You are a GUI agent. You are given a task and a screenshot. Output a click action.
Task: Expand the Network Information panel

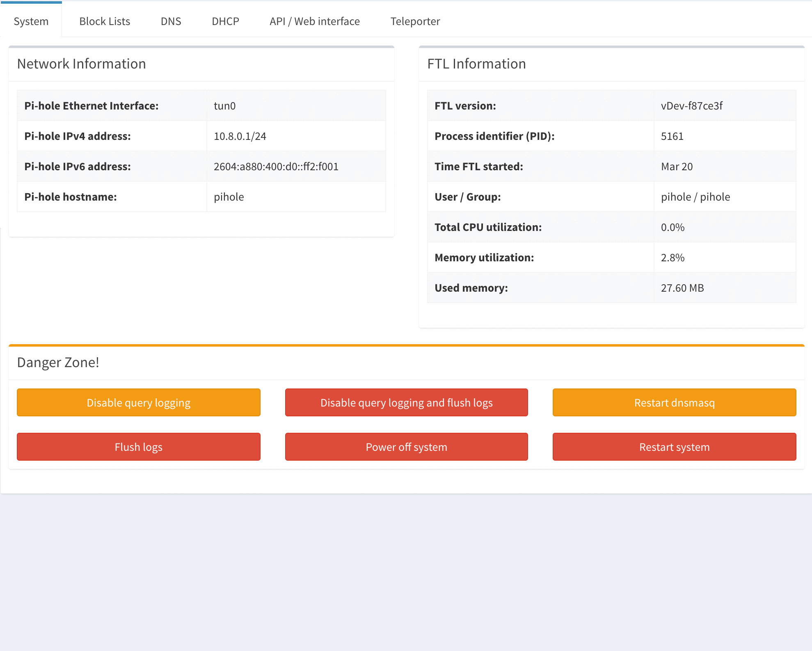click(x=82, y=64)
